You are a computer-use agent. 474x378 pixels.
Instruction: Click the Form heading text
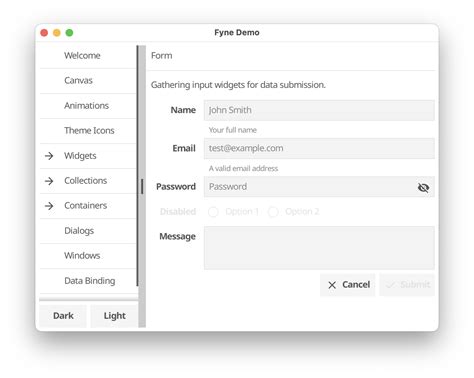click(162, 56)
